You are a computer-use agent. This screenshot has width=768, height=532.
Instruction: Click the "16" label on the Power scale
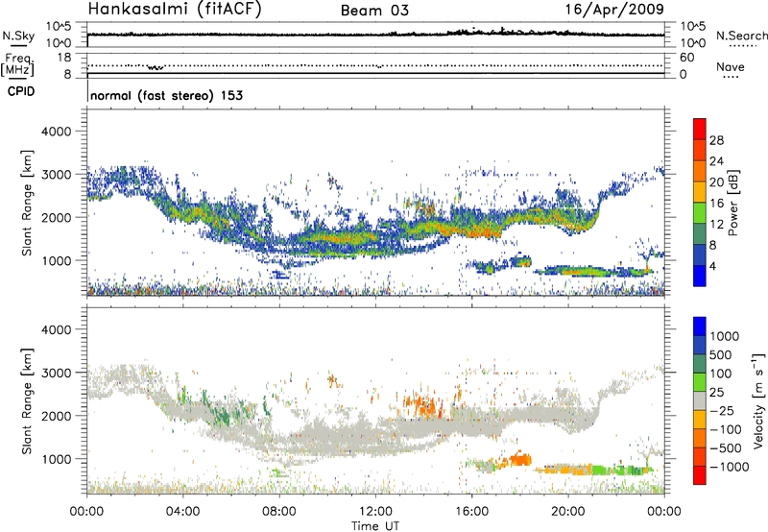pyautogui.click(x=716, y=204)
